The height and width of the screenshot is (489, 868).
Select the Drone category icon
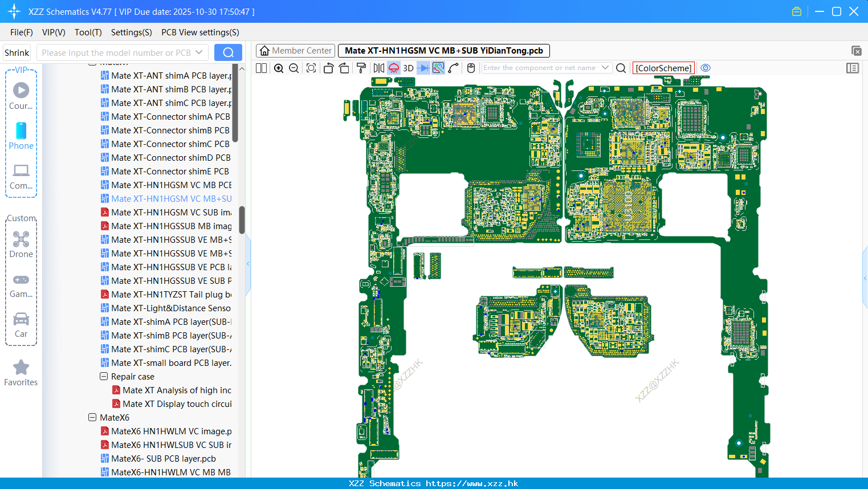(21, 244)
